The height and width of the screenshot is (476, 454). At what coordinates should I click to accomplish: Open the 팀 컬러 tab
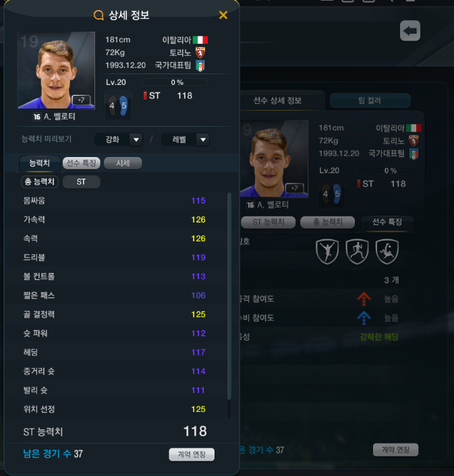click(370, 100)
